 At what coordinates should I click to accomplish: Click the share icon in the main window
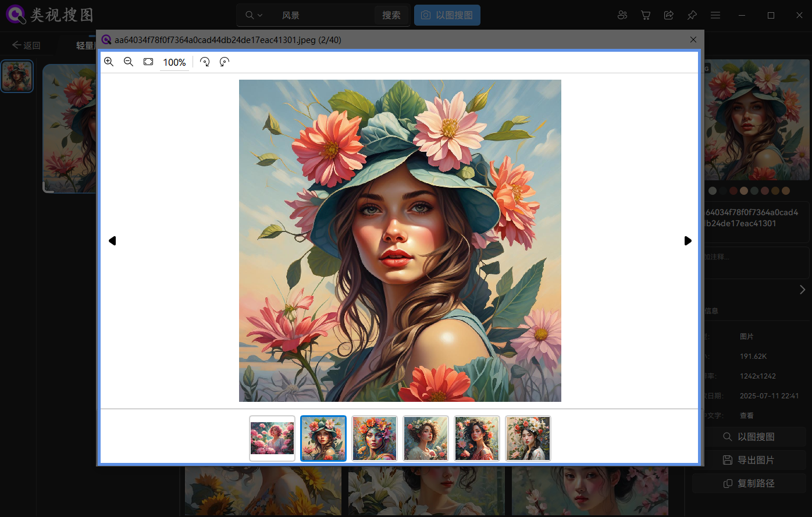pyautogui.click(x=669, y=15)
